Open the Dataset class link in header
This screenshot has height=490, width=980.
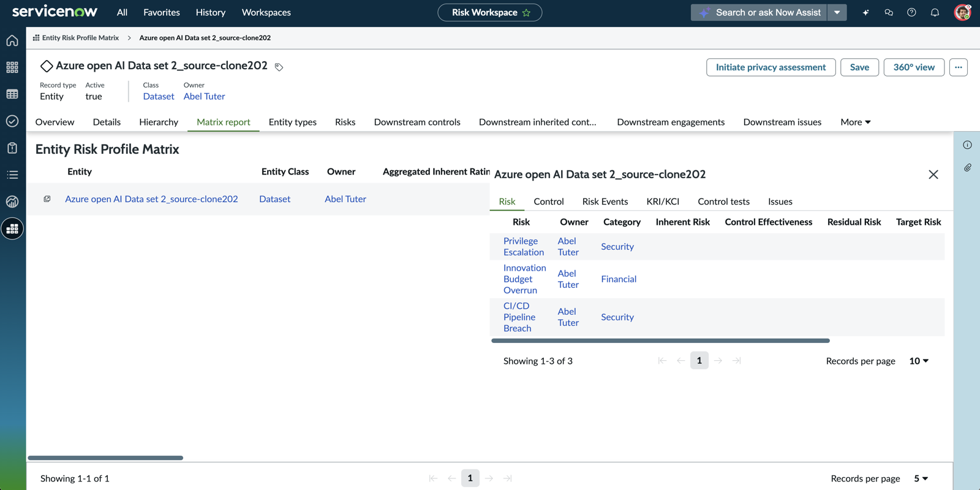click(159, 96)
